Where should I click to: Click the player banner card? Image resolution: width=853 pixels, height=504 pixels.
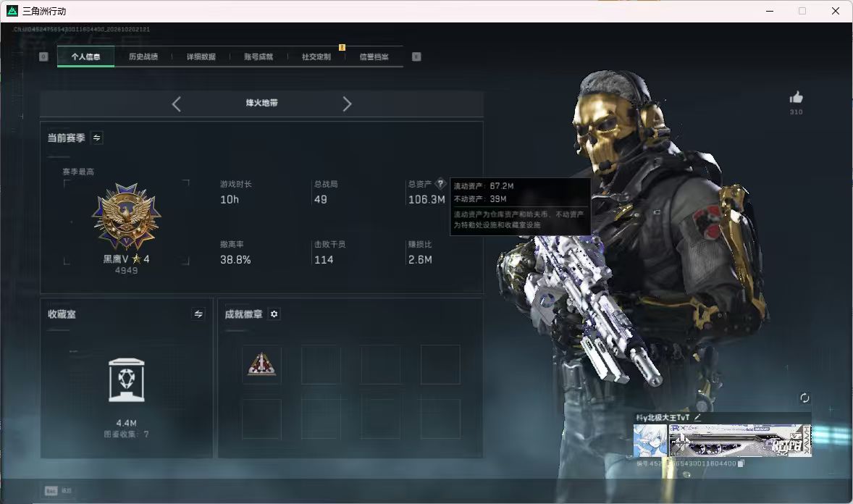740,440
